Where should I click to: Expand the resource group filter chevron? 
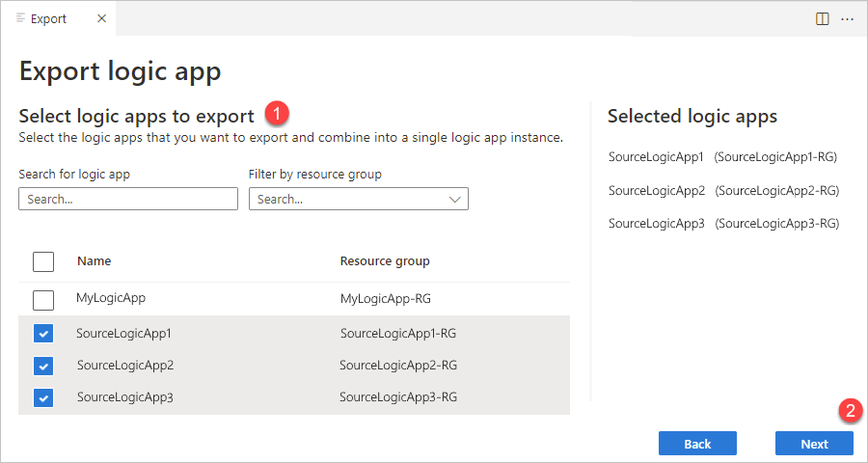tap(455, 200)
